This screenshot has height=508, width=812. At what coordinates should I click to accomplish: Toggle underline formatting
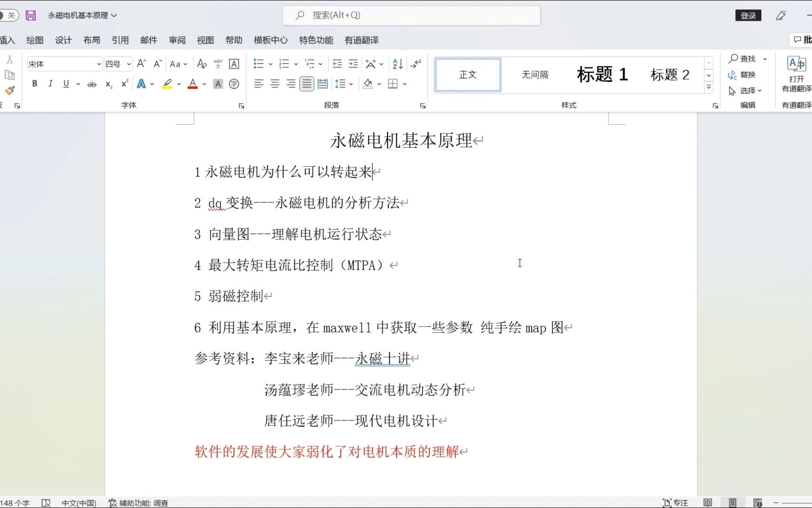click(x=66, y=84)
